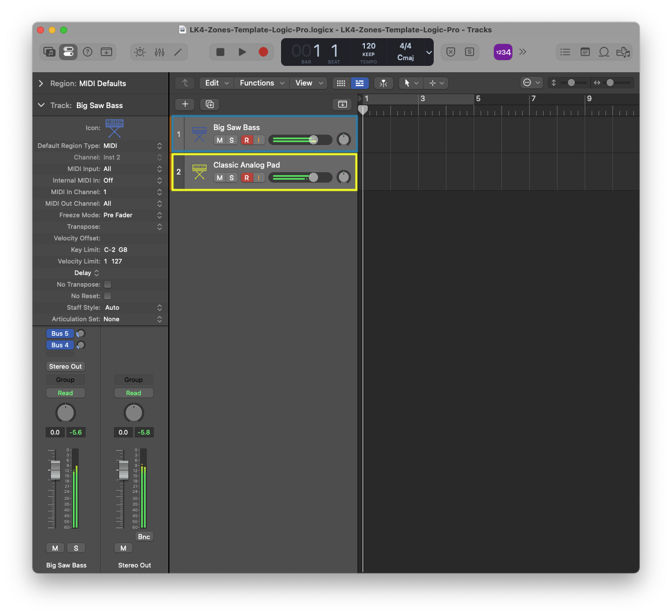Click Read automation on Big Saw Bass strip
The width and height of the screenshot is (672, 616).
tap(65, 393)
